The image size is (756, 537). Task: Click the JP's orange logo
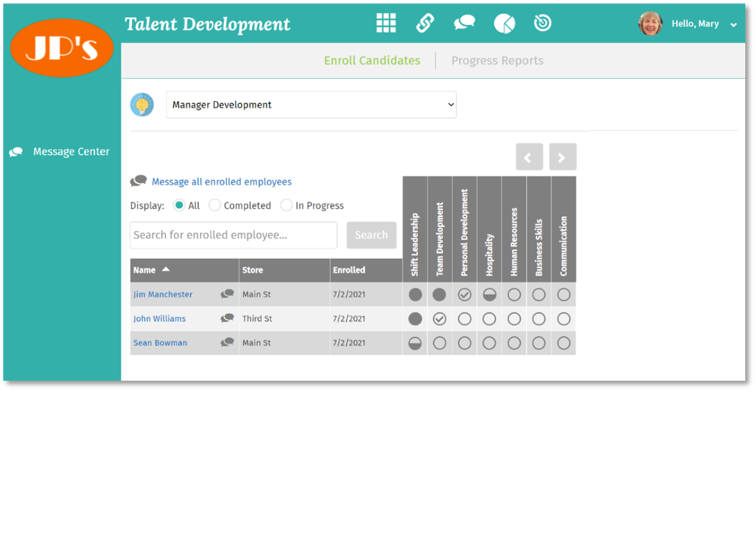tap(62, 48)
